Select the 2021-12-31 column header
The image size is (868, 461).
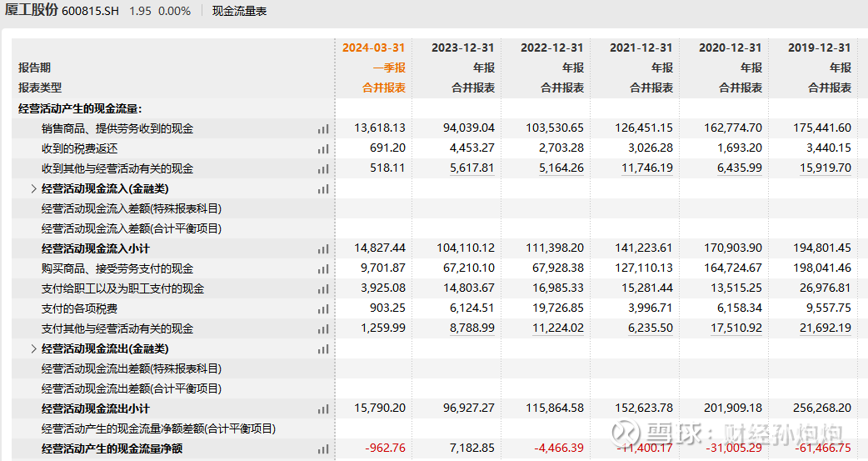coord(641,48)
